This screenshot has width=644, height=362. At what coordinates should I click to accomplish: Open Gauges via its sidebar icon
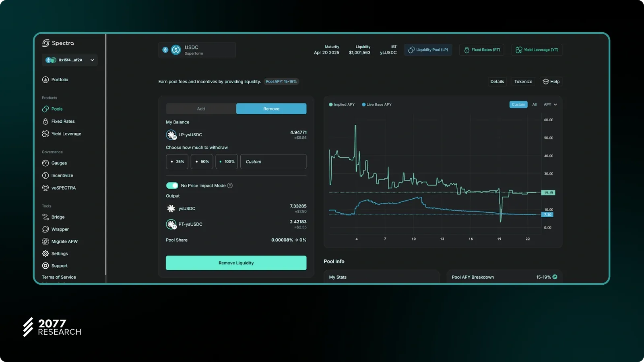point(45,163)
